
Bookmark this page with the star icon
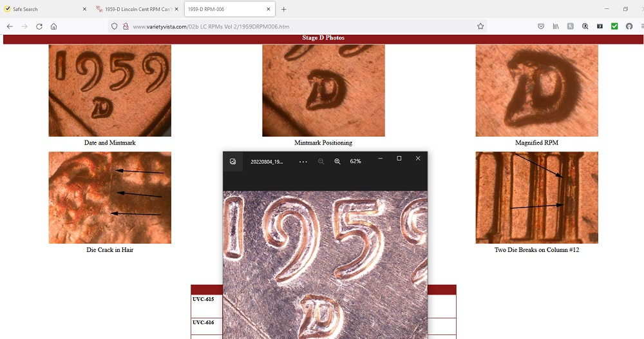tap(480, 26)
